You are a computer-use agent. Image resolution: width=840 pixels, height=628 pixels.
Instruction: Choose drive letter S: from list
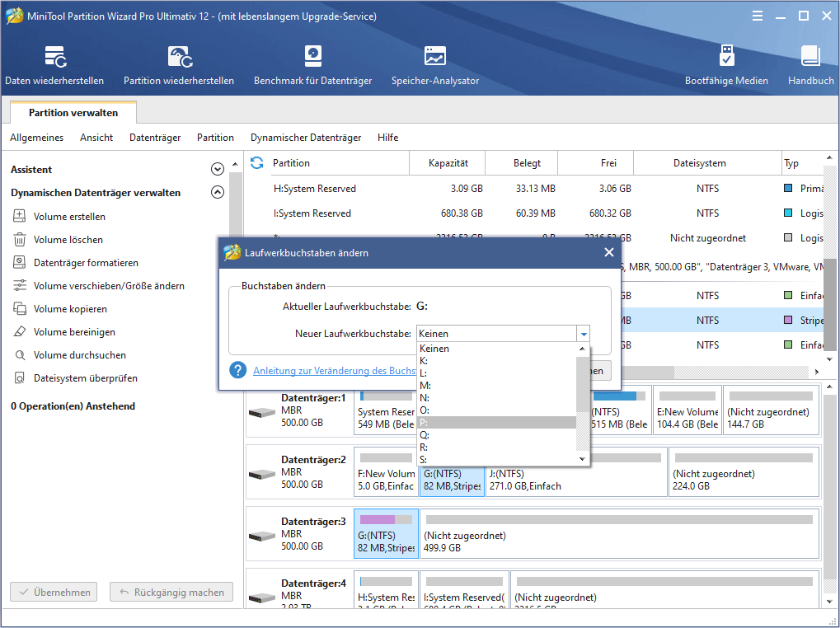(x=496, y=459)
